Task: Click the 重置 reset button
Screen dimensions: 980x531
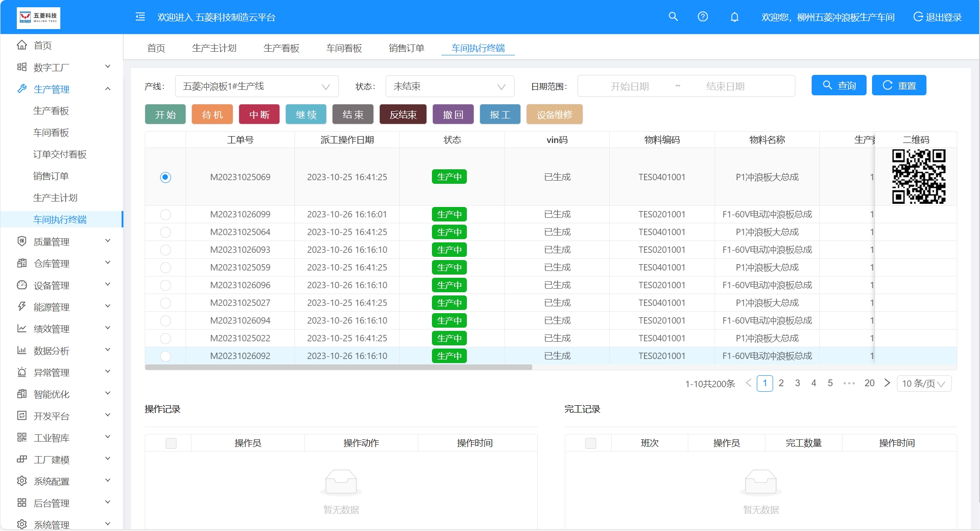Action: pos(899,85)
